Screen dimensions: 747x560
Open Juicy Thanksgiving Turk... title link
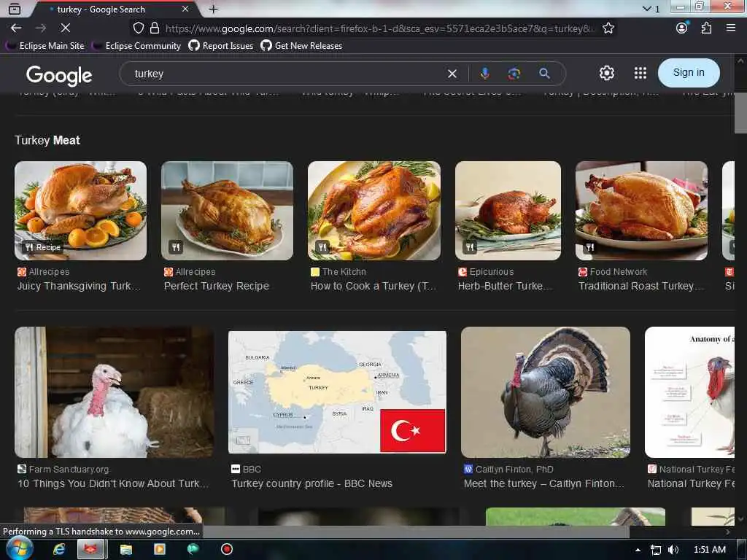(x=79, y=286)
